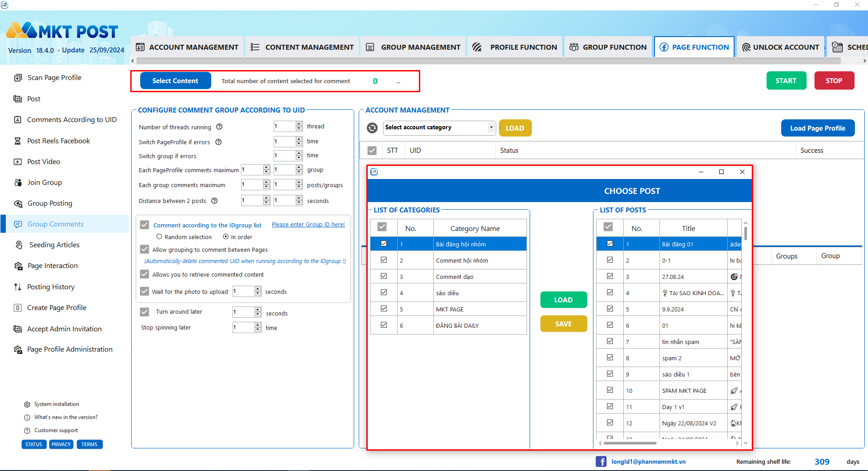Open 'Please enter Group ID here!' link

coord(308,225)
